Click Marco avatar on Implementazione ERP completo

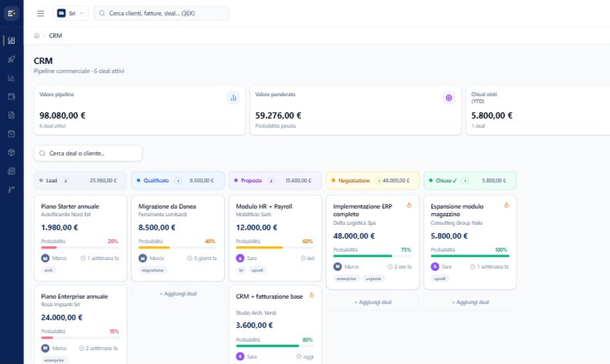click(338, 267)
